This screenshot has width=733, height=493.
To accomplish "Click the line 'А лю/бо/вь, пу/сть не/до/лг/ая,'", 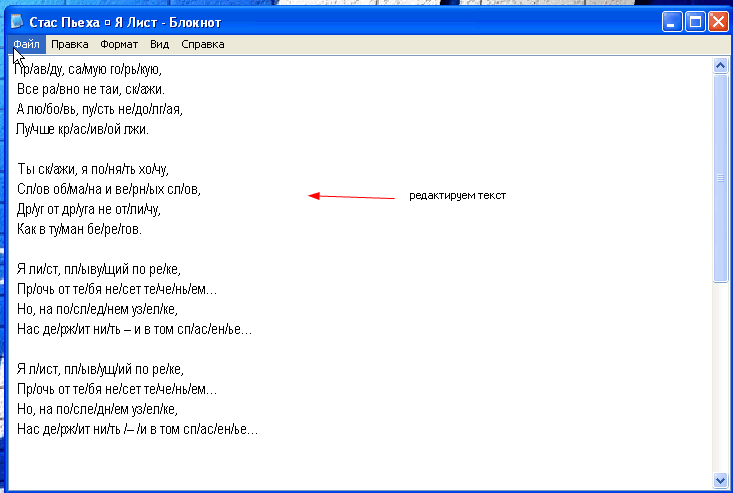I will pos(100,109).
